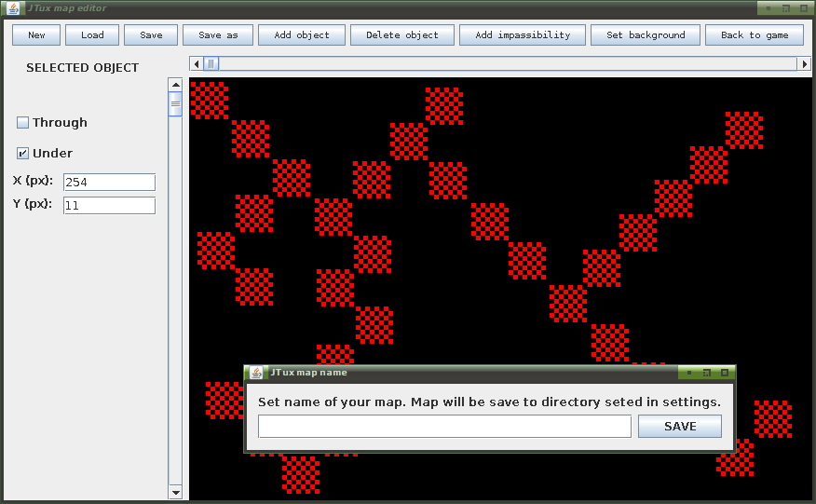Enable the Through checkbox

(22, 122)
